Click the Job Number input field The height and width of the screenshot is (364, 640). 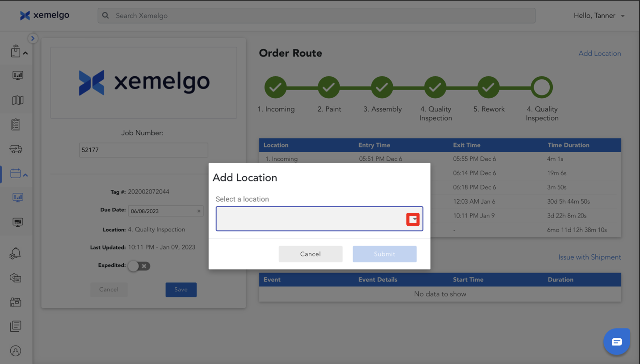coord(143,150)
